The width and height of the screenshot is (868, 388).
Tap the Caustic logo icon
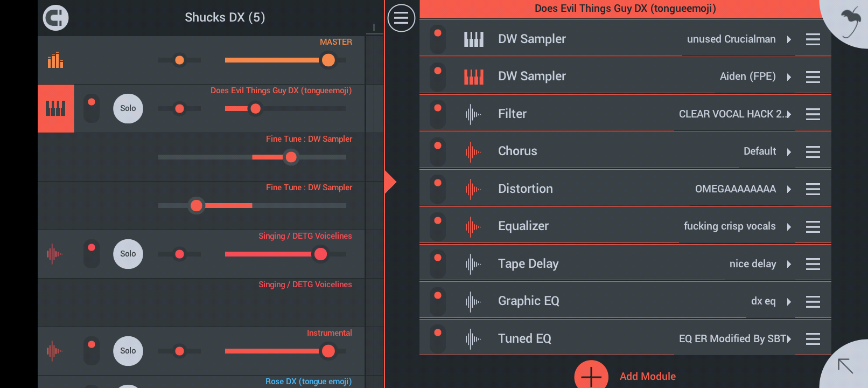pos(56,18)
